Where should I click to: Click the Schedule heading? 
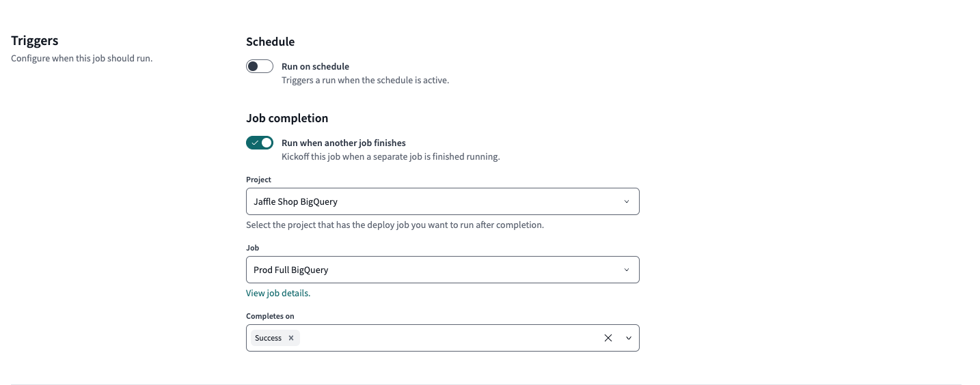pos(270,42)
